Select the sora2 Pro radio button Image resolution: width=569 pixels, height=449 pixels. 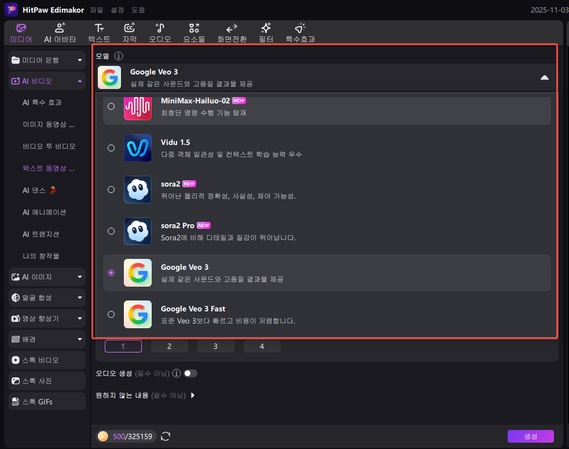(x=111, y=231)
